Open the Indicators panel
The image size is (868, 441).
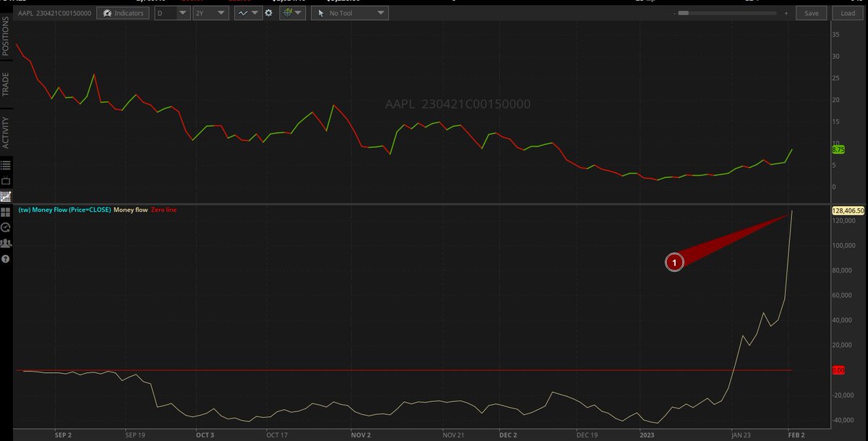(x=123, y=13)
